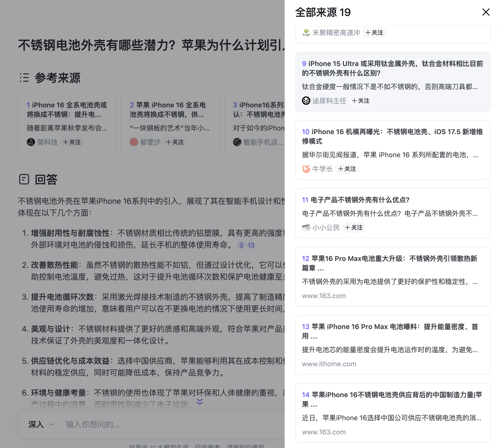Screen dimensions: 498x448
Task: Click the question title 不锈钢电池外壳有哪些潜力
Action: (x=151, y=45)
